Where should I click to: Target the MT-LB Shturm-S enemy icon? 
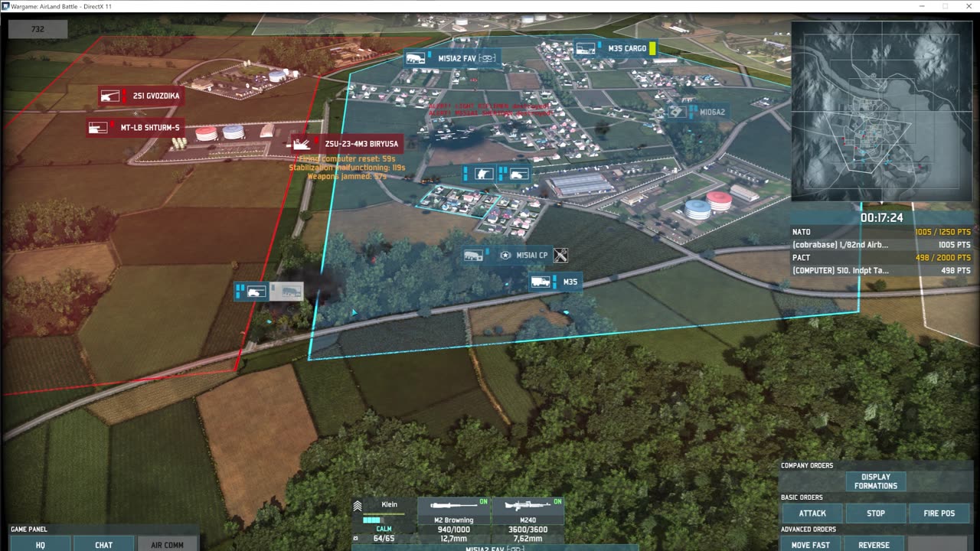click(x=98, y=128)
